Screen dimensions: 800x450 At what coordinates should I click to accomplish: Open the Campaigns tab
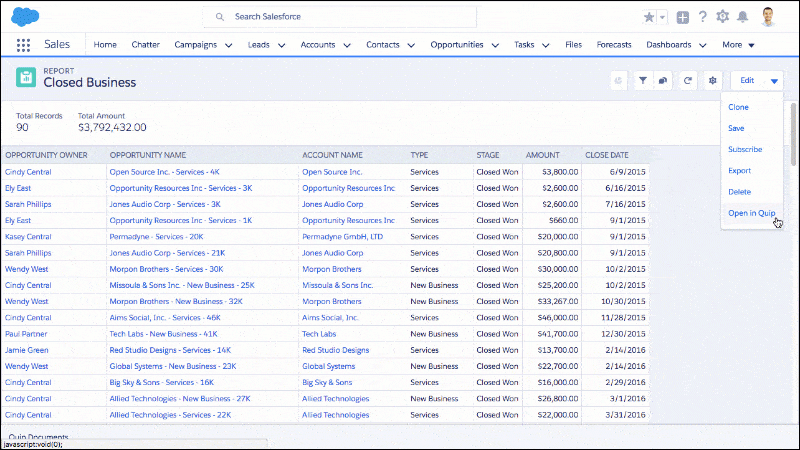(195, 45)
